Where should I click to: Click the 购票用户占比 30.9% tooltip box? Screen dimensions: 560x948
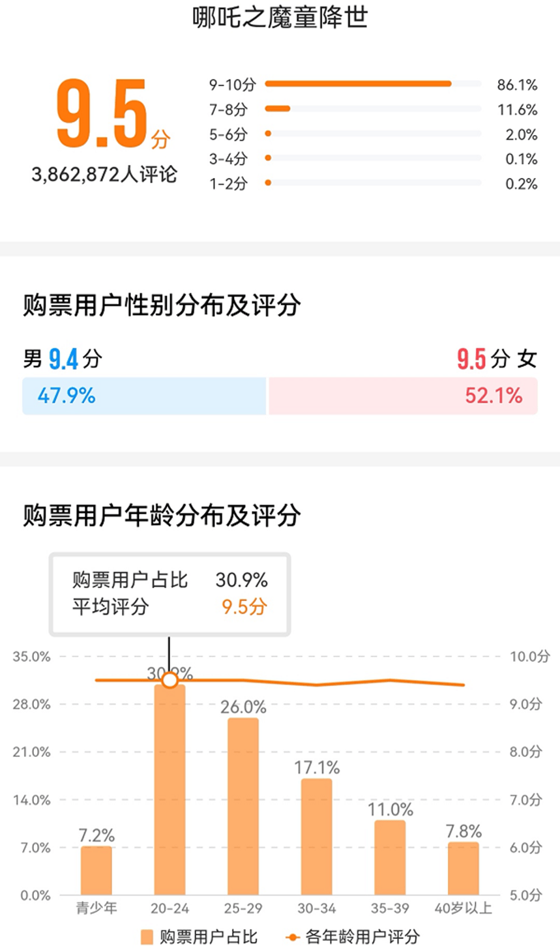pos(170,593)
